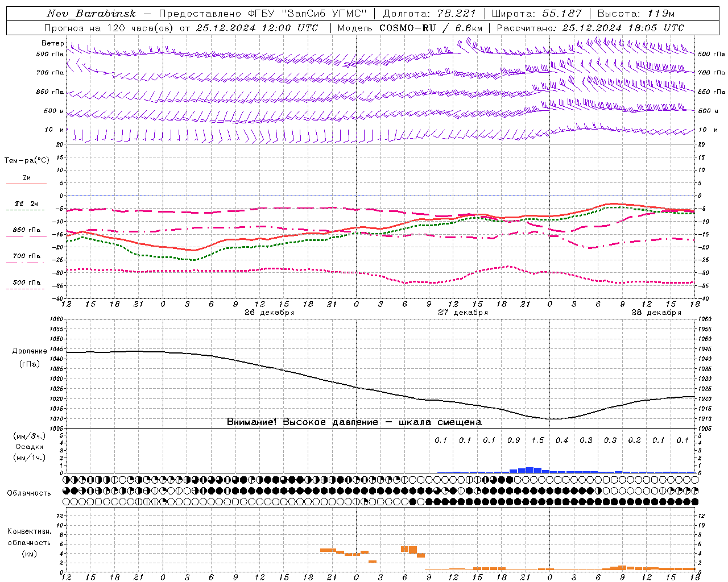Click the 'Облачность' cloud cover label
Image resolution: width=728 pixels, height=582 pixels.
point(29,493)
